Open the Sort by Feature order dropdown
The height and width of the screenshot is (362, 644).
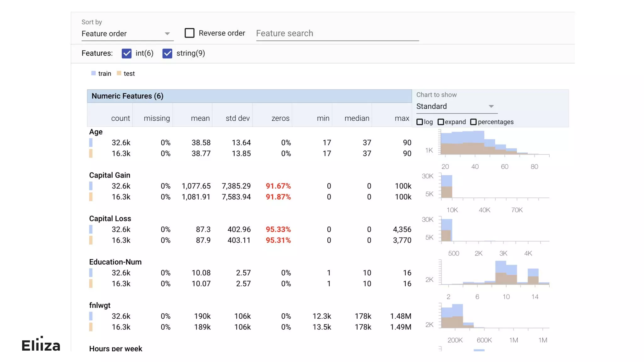(x=127, y=34)
